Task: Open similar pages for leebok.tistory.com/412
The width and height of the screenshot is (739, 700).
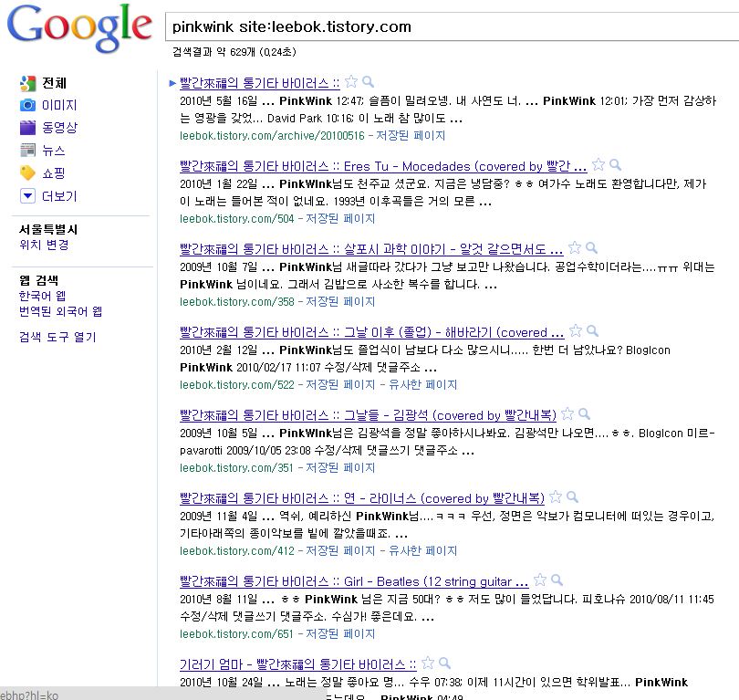Action: (422, 550)
